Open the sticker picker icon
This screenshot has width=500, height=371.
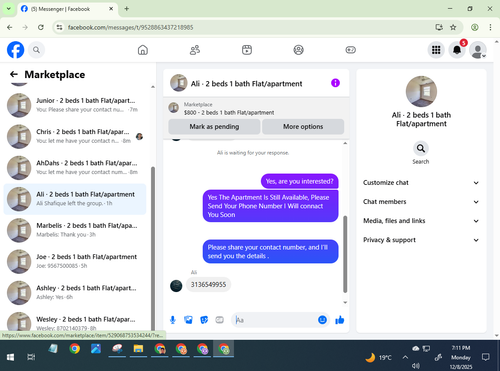tap(204, 320)
